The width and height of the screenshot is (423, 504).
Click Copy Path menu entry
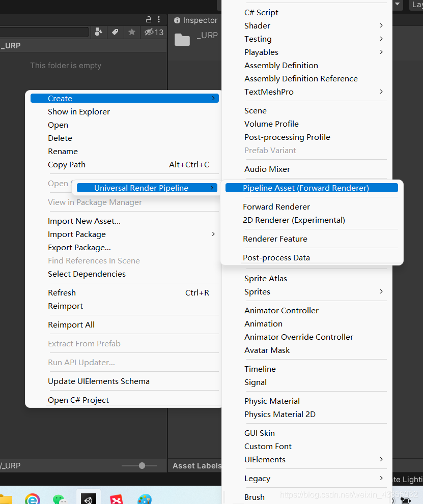coord(125,165)
